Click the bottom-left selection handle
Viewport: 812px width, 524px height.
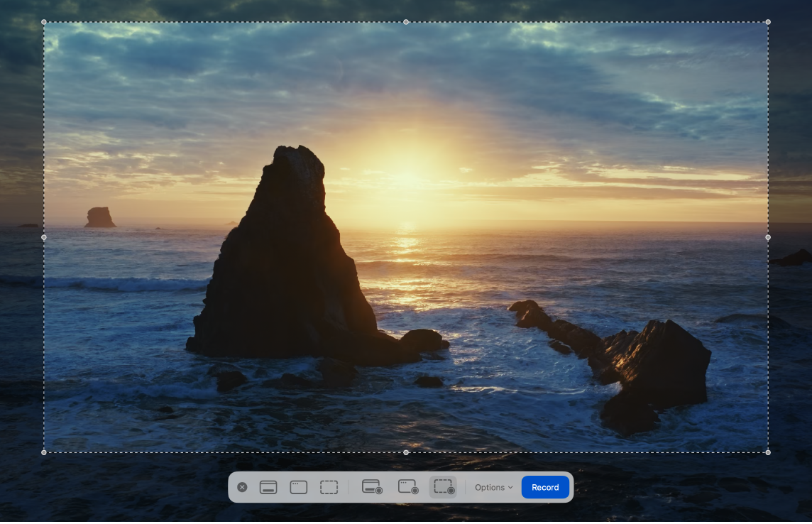pos(44,451)
